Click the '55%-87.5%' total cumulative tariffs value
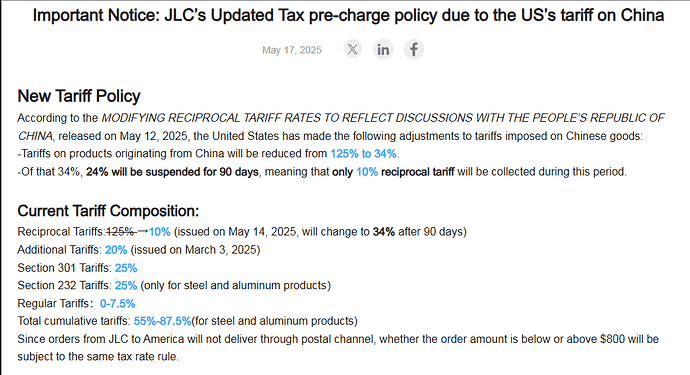 click(162, 321)
